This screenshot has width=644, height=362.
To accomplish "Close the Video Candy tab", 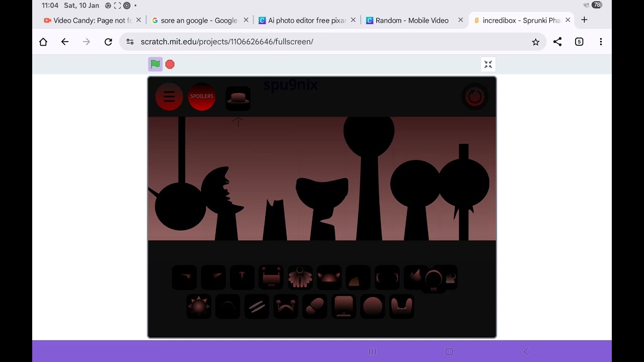I will click(138, 20).
